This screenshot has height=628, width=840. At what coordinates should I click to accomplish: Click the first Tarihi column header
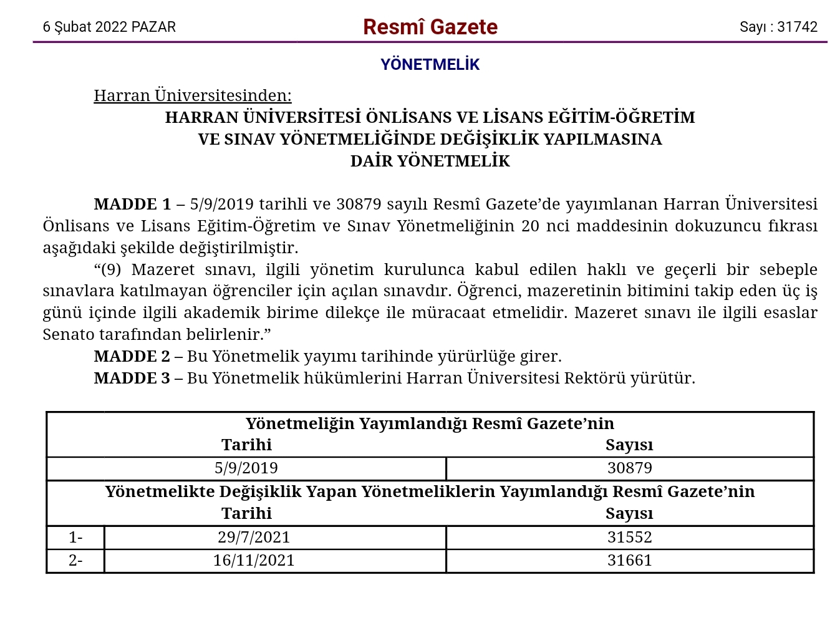pyautogui.click(x=247, y=445)
